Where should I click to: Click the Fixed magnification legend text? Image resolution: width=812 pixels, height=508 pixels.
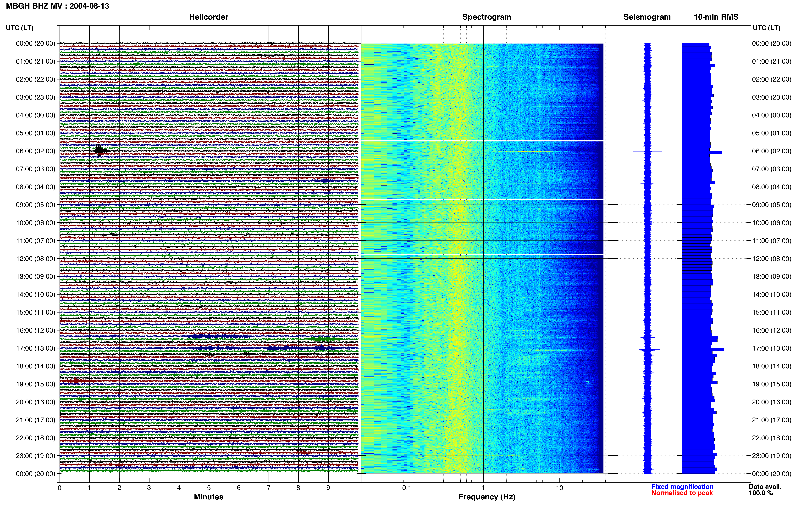pos(682,486)
